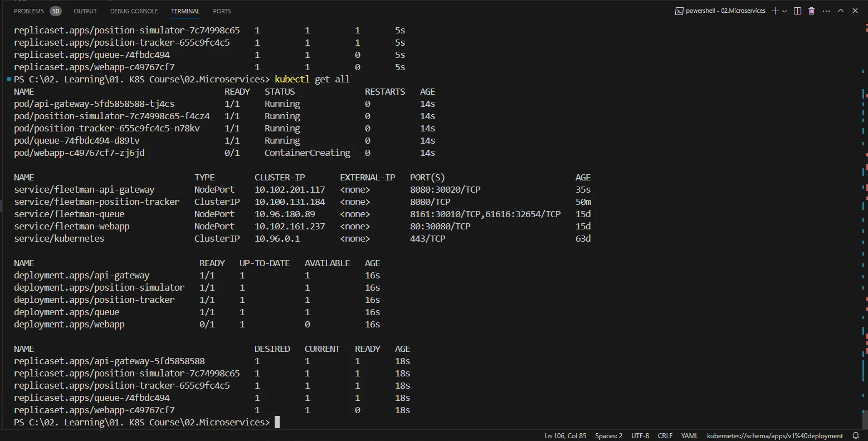Image resolution: width=868 pixels, height=441 pixels.
Task: Split the terminal with the split icon
Action: [797, 11]
